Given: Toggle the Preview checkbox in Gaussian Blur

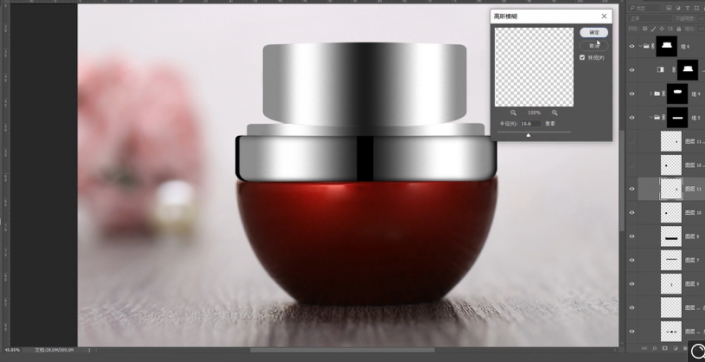Looking at the screenshot, I should coord(583,58).
